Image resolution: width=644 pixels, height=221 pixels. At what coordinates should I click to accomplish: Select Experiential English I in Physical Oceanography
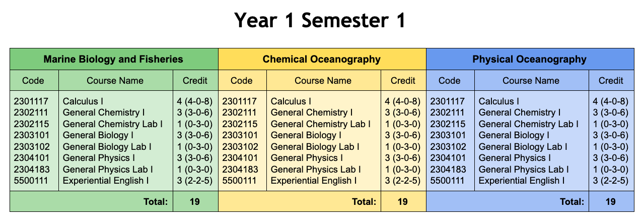click(522, 181)
